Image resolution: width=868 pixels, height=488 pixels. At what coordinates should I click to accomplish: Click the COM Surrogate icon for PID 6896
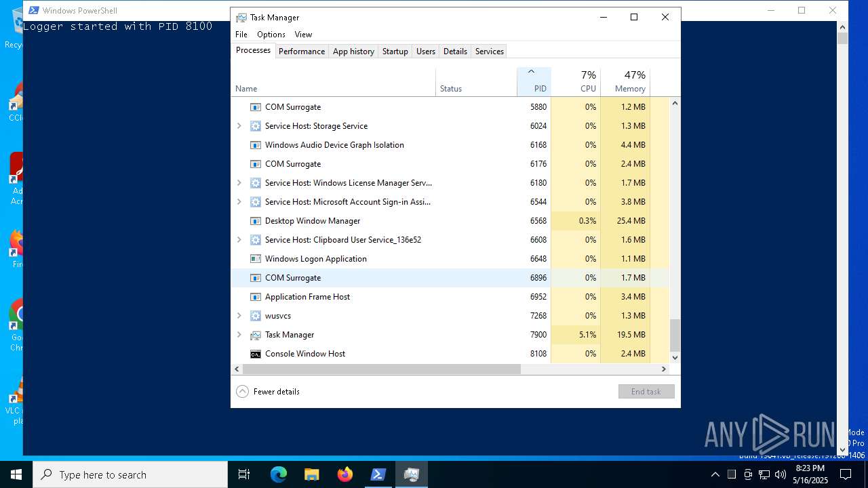pos(256,278)
